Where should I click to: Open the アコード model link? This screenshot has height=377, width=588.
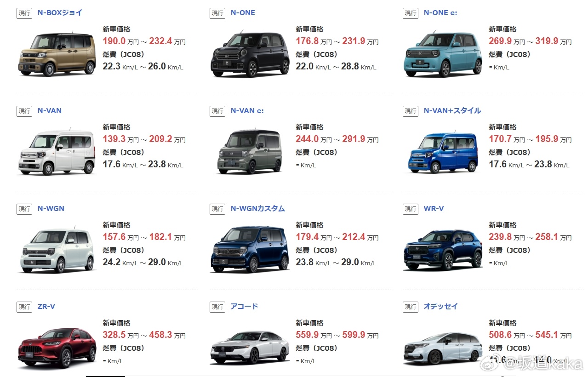(x=244, y=307)
